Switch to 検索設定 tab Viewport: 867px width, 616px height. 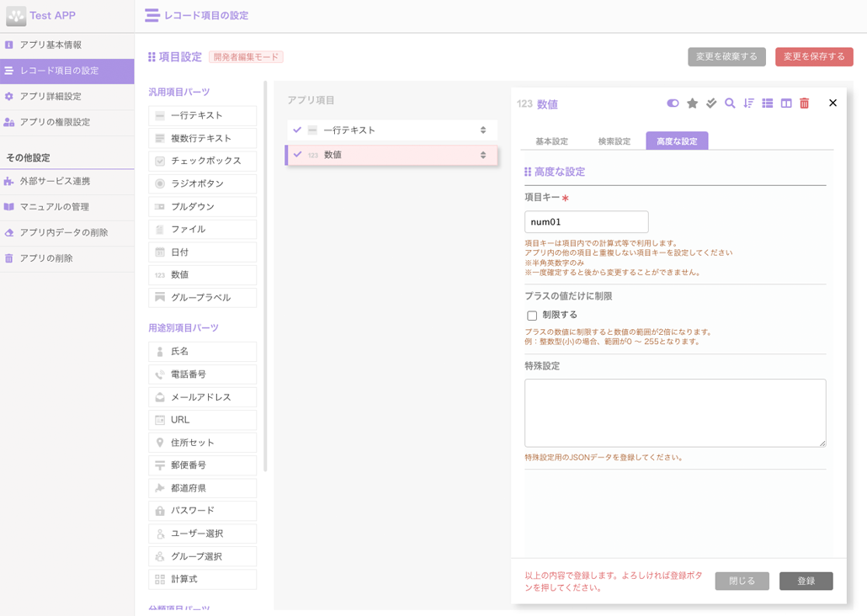pyautogui.click(x=614, y=141)
